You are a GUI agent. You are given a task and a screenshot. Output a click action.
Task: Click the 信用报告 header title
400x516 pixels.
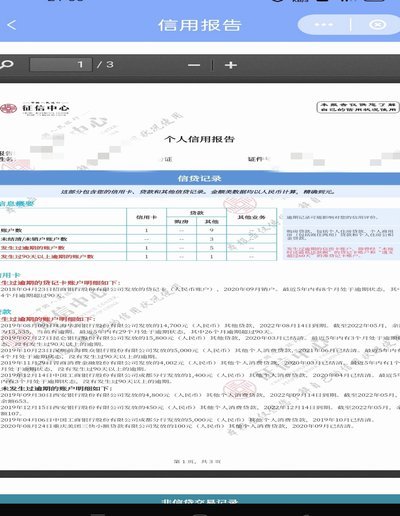click(x=199, y=25)
